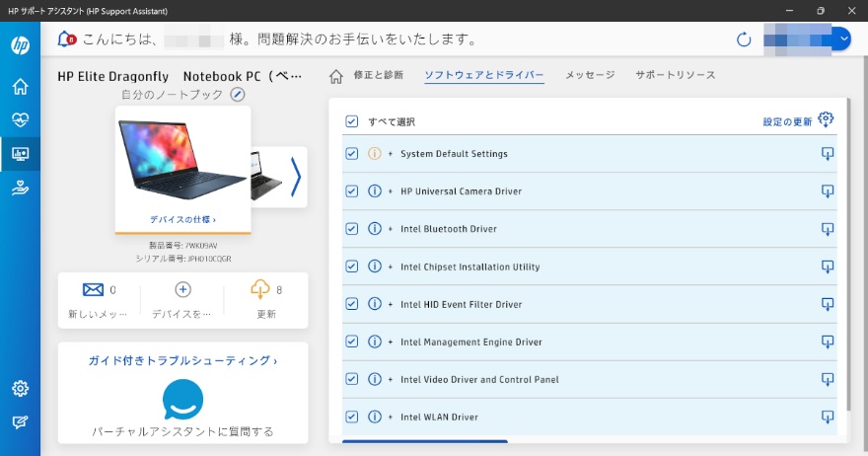Expand Intel WLAN Driver plus sign
Screen dimensions: 868x456
tap(391, 418)
